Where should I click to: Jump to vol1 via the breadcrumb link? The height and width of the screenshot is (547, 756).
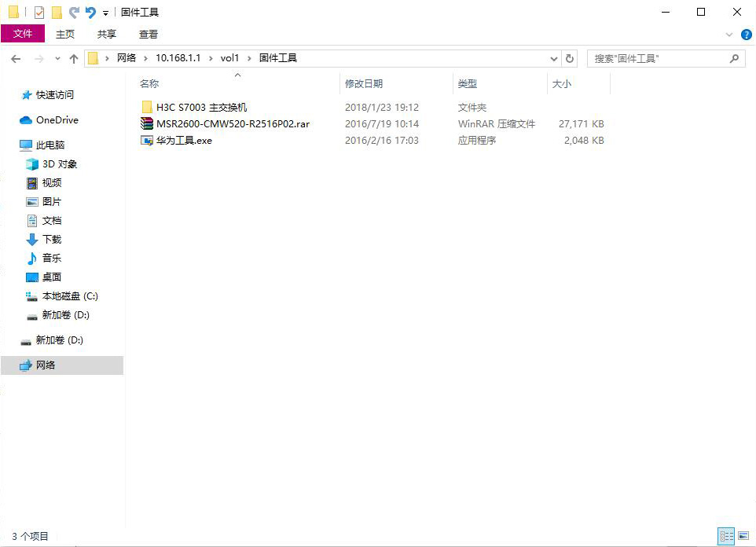pos(229,57)
